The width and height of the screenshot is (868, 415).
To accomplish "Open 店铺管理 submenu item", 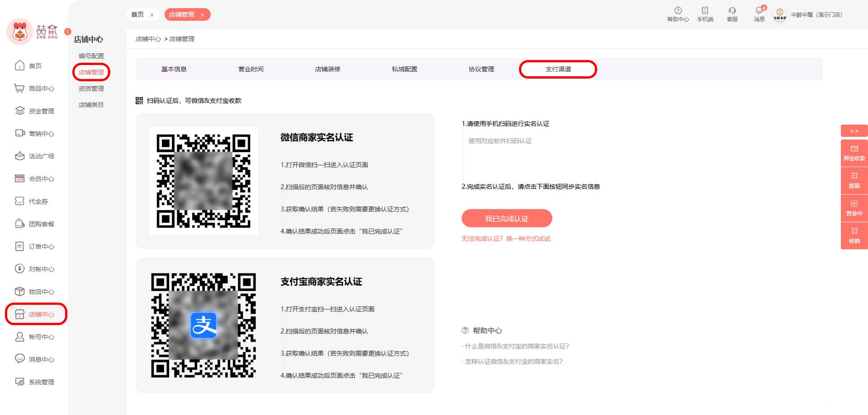I will coord(91,72).
